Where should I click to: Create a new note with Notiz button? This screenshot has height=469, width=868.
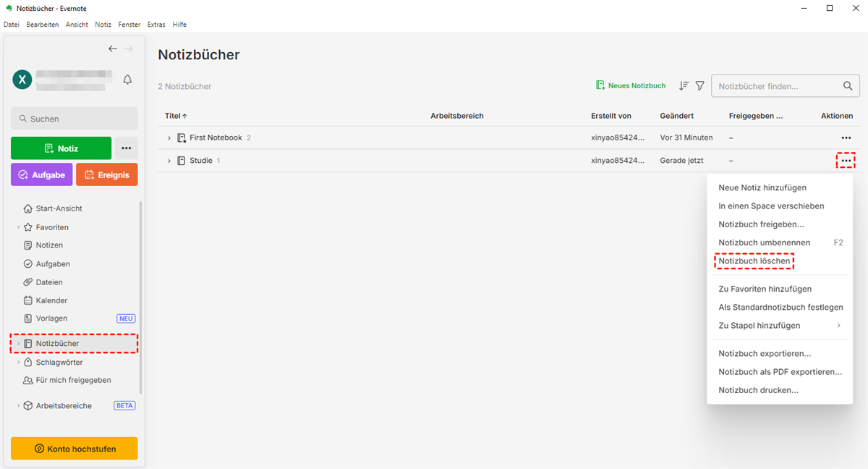(61, 148)
